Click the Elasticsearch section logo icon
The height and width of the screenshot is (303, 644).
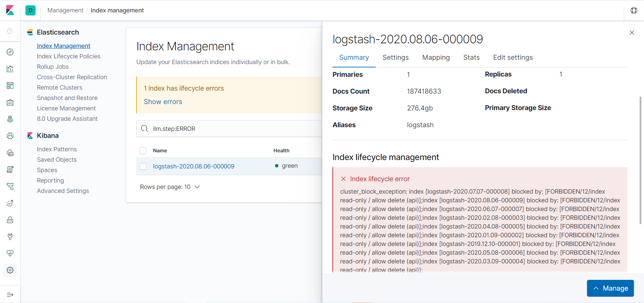tap(30, 32)
